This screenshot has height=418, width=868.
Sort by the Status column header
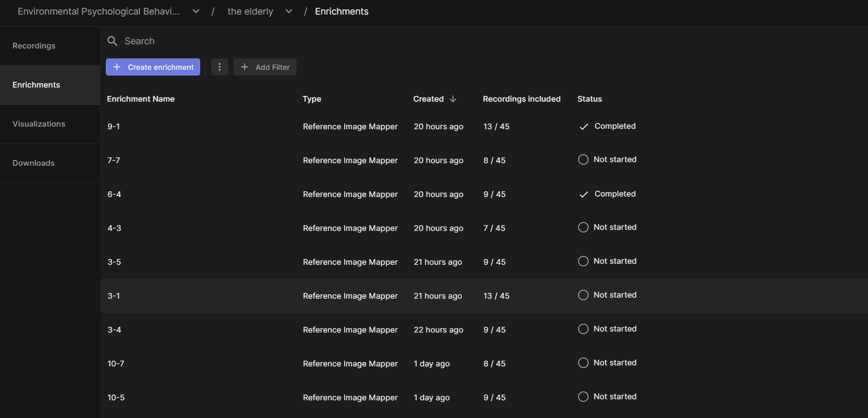[590, 99]
